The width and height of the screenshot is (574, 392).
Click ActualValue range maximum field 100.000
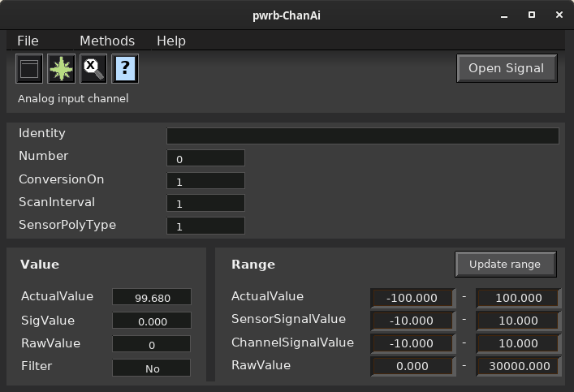pyautogui.click(x=518, y=298)
